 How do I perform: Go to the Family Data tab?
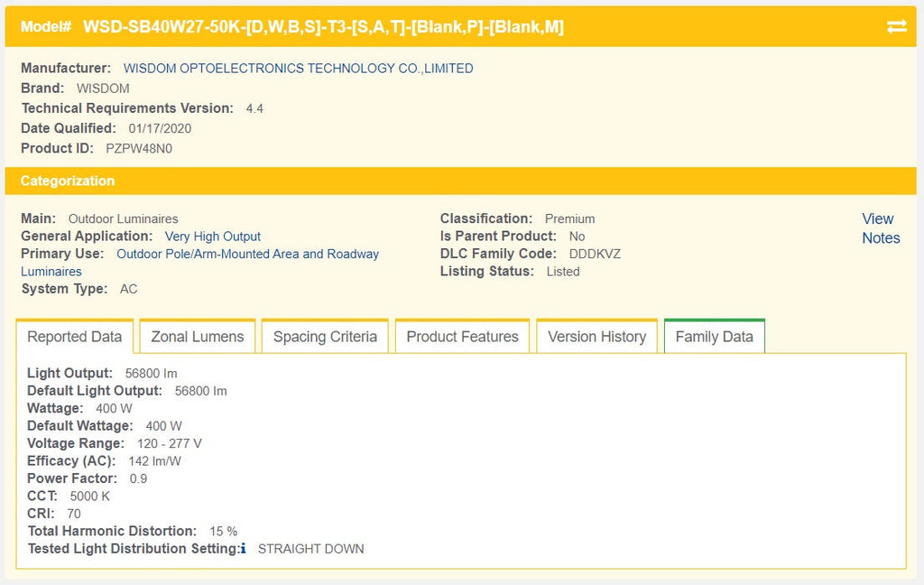tap(714, 337)
